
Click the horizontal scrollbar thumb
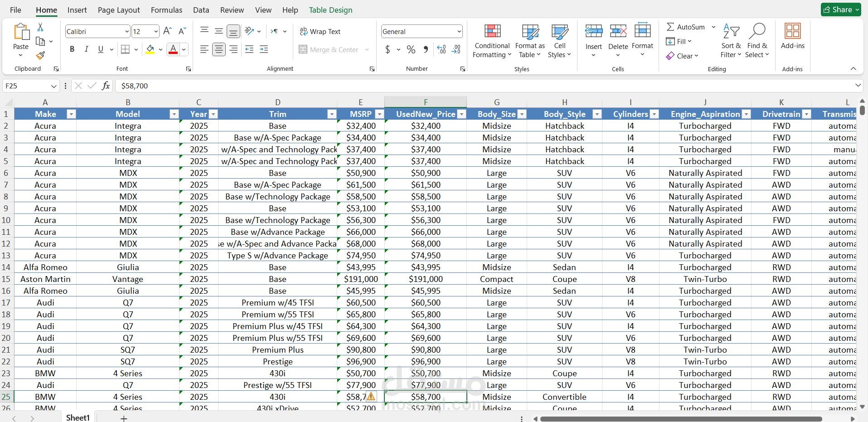tap(681, 419)
